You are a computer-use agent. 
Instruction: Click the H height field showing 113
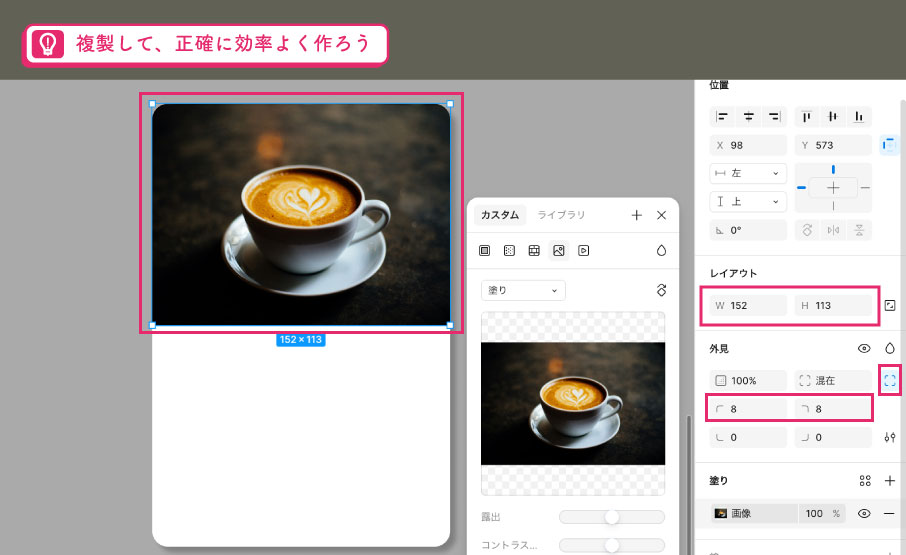tap(833, 306)
